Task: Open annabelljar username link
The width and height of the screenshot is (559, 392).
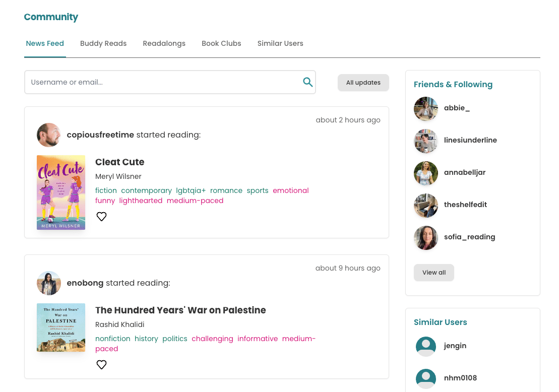Action: (x=465, y=172)
